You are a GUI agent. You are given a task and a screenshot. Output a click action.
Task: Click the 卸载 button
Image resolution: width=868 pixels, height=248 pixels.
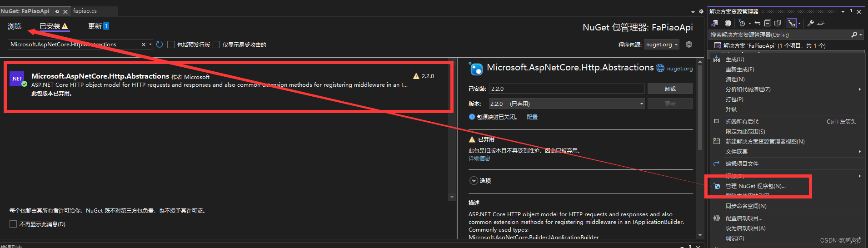pyautogui.click(x=670, y=89)
